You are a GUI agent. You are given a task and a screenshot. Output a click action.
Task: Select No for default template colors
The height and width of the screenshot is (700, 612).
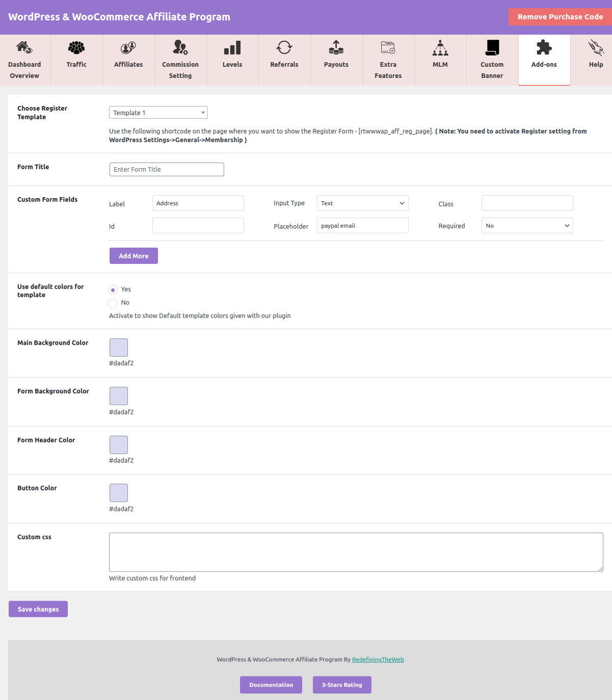tap(113, 303)
